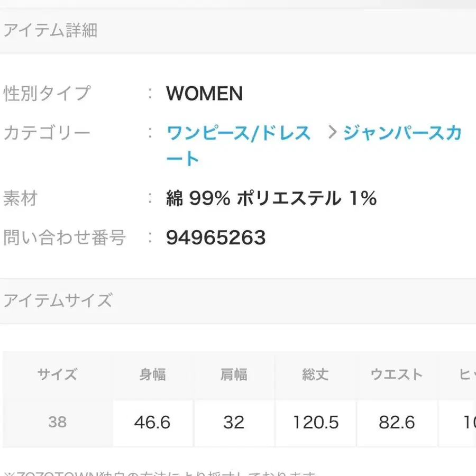Select the 綿 99% ポリエステル 1% material text
Image resolution: width=476 pixels, height=476 pixels.
tap(271, 198)
